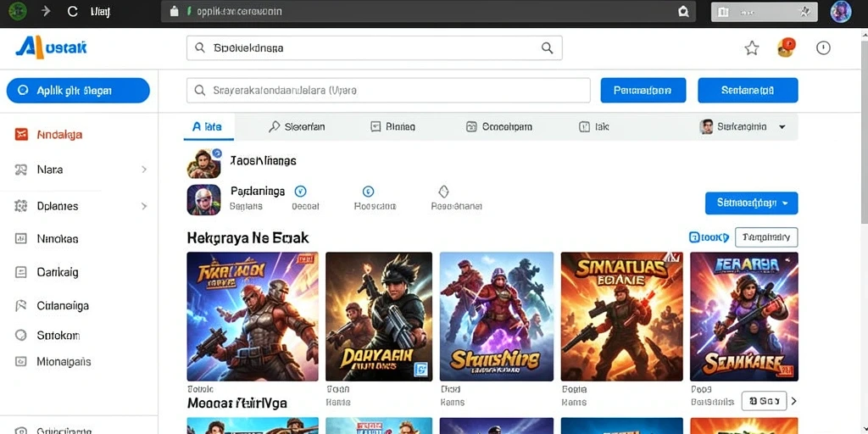Click the Roosodan circle icon
Screen dimensions: 868x434
pyautogui.click(x=368, y=192)
